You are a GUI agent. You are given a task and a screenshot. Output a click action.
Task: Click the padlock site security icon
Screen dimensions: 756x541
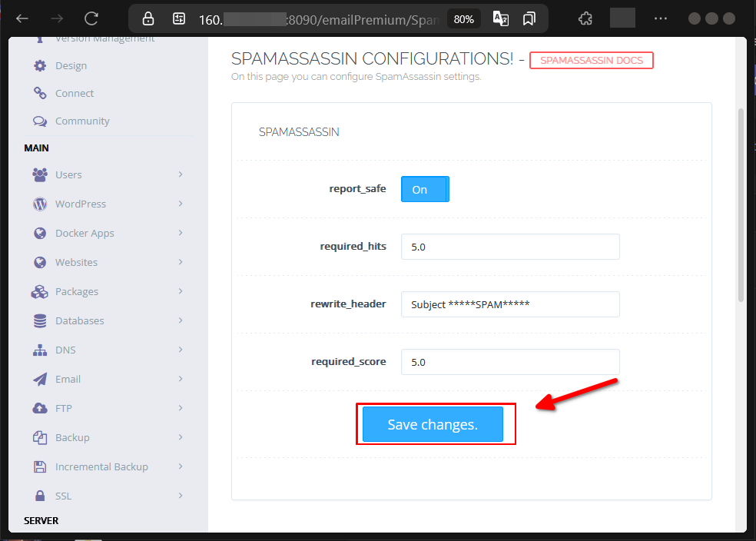(148, 18)
